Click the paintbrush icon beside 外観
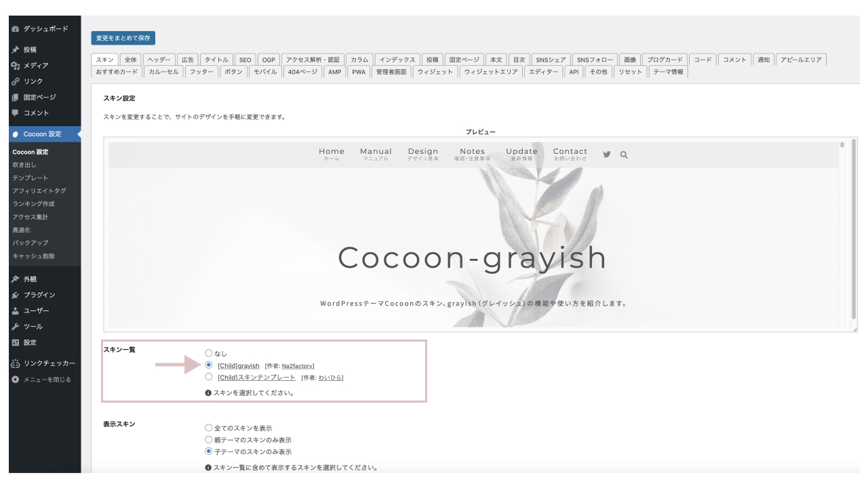The width and height of the screenshot is (868, 488). click(16, 279)
